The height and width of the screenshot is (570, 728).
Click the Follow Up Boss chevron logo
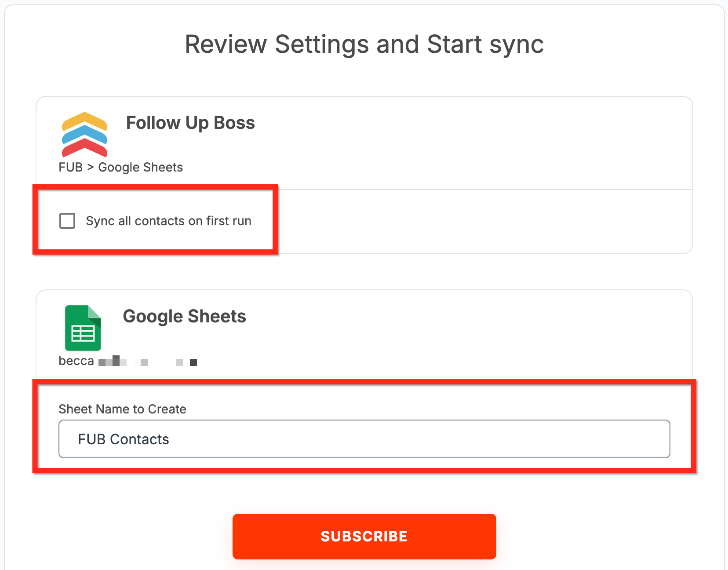coord(84,135)
